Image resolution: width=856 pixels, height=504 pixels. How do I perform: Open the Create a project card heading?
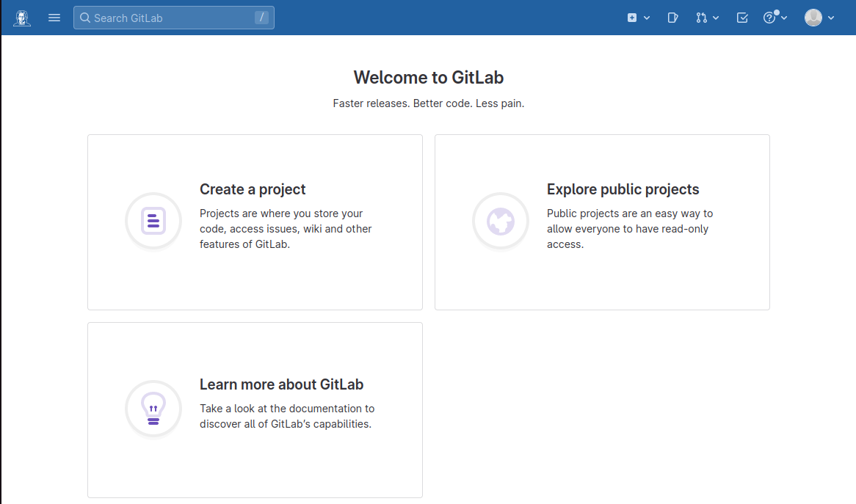(253, 189)
